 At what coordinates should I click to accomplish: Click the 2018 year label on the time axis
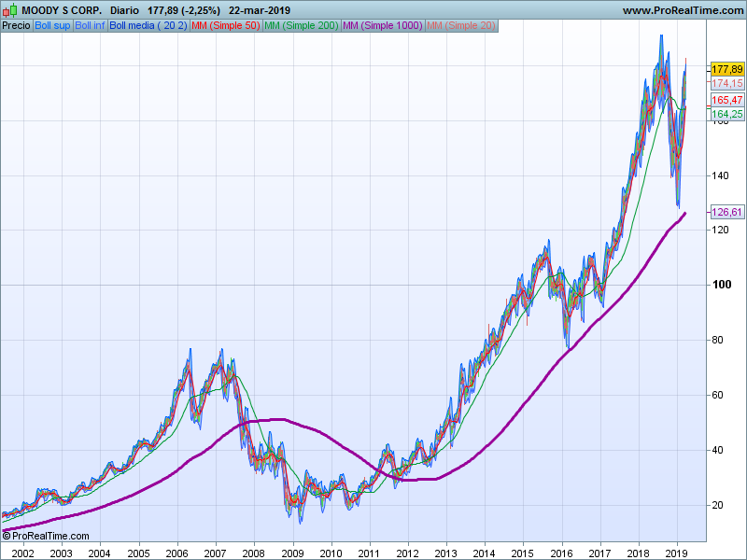coord(638,553)
